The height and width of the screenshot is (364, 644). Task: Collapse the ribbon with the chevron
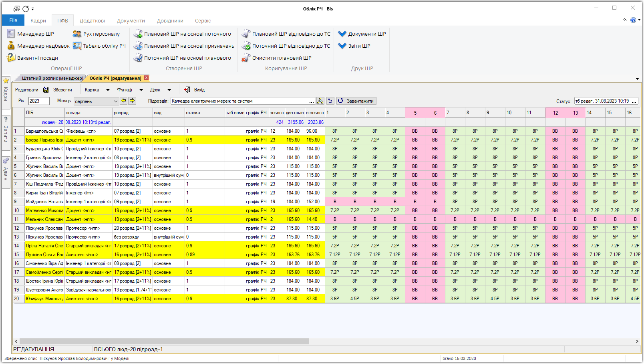coord(624,20)
